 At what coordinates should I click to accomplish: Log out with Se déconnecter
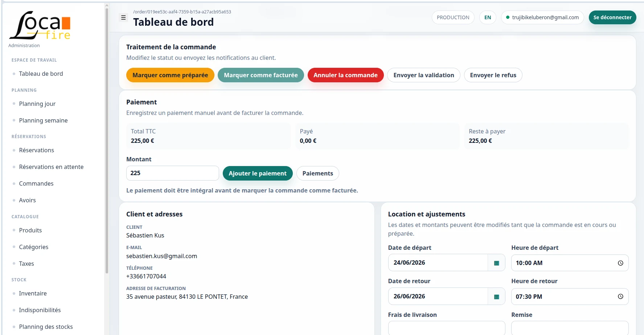coord(612,17)
